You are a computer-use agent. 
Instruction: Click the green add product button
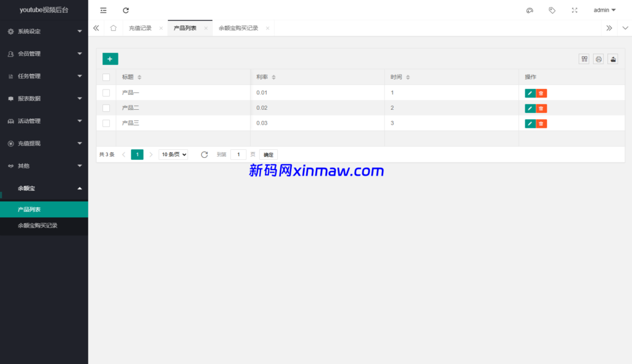tap(110, 59)
